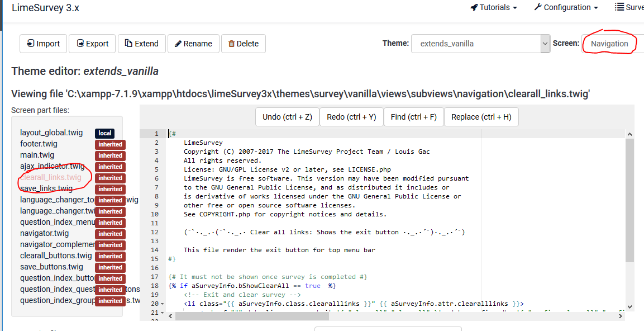Viewport: 644px width, 331px height.
Task: Click the Import icon
Action: pos(30,43)
